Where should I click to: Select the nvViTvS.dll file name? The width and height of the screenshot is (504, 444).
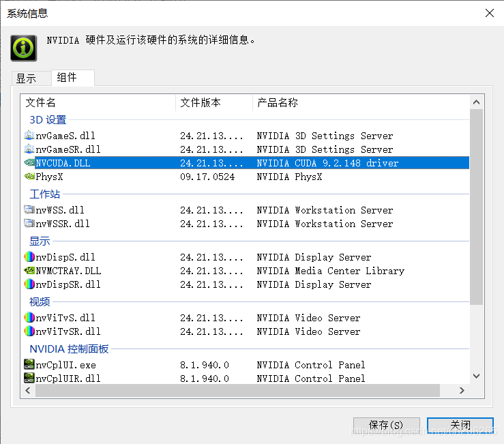tap(65, 318)
